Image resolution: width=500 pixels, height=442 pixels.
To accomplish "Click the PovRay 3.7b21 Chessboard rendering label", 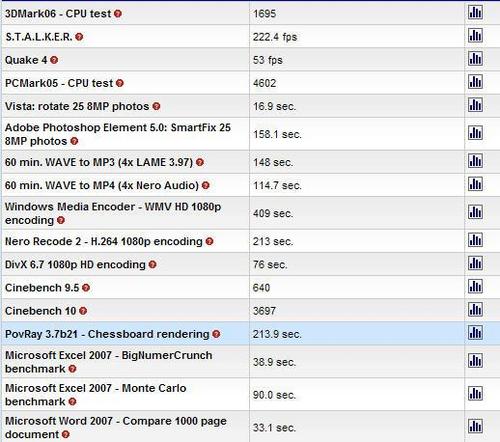I will click(x=107, y=334).
